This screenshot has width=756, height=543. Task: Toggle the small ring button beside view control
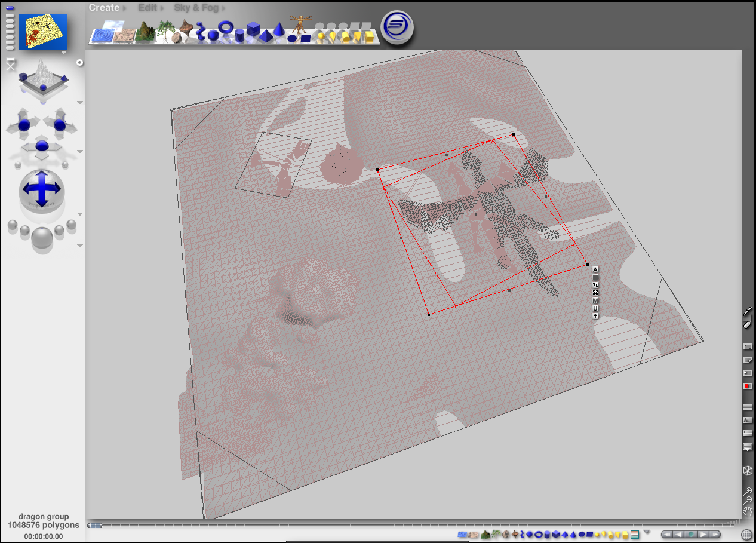click(80, 63)
